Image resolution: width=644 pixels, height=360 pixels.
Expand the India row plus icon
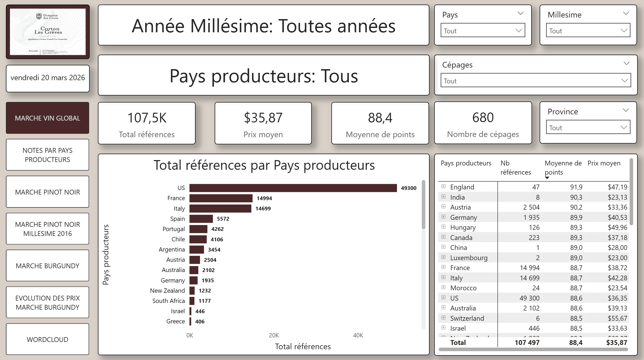coord(443,197)
